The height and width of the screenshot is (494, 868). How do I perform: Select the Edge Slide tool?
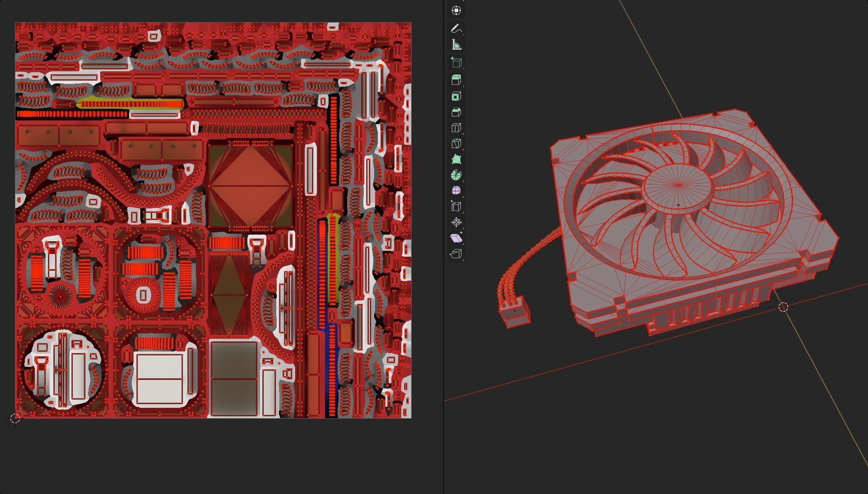(456, 206)
